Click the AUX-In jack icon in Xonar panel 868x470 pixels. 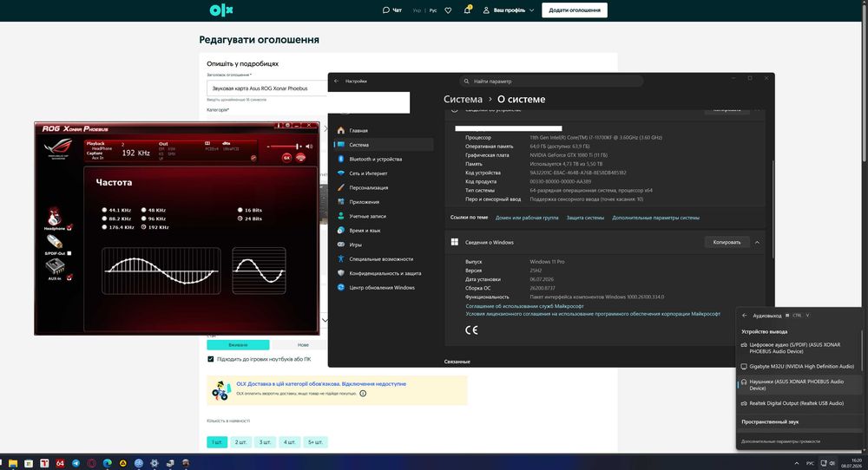point(54,266)
